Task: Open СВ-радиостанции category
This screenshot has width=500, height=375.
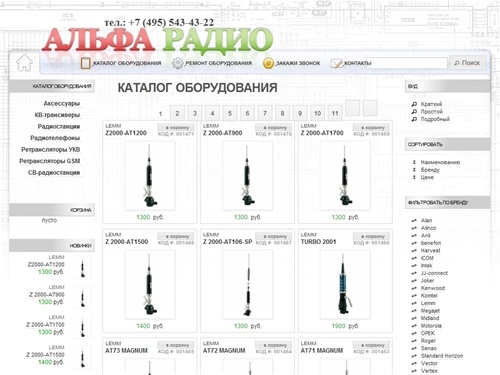Action: point(54,173)
